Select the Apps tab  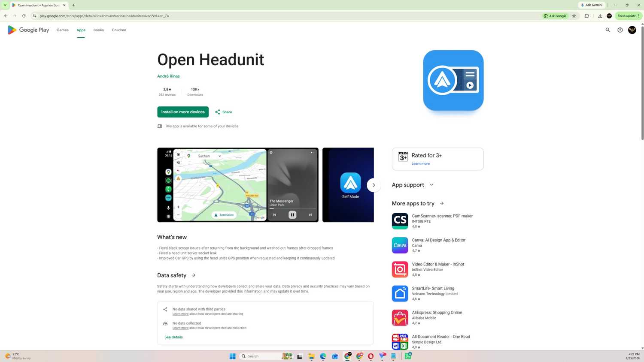[81, 30]
